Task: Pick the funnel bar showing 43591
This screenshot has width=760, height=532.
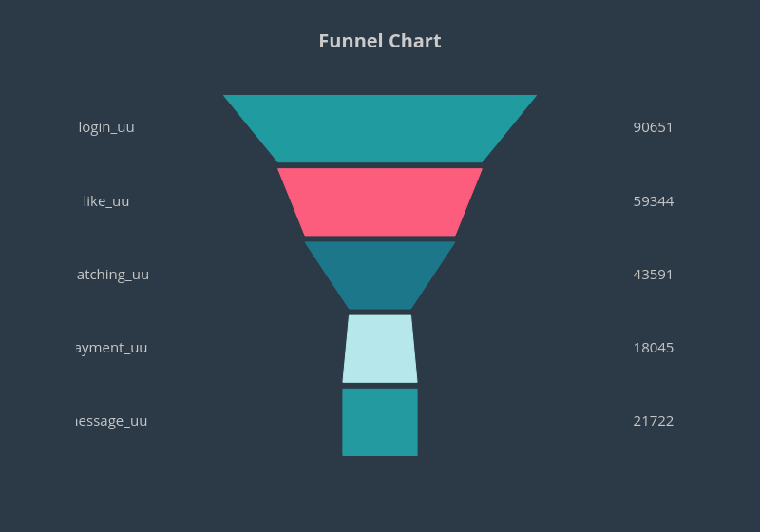Action: tap(380, 275)
